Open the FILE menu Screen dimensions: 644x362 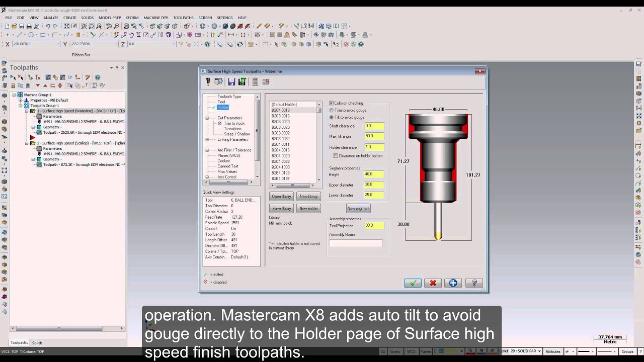pos(9,18)
